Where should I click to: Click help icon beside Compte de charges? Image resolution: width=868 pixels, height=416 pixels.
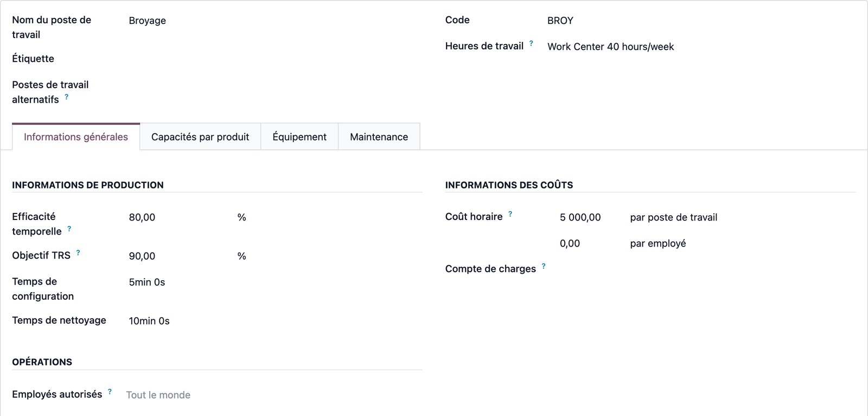[544, 266]
